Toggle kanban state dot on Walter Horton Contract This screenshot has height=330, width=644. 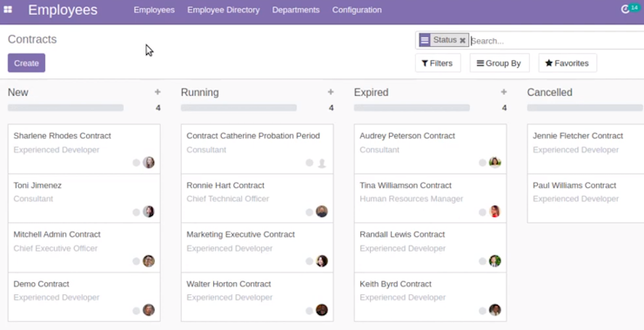click(x=310, y=311)
